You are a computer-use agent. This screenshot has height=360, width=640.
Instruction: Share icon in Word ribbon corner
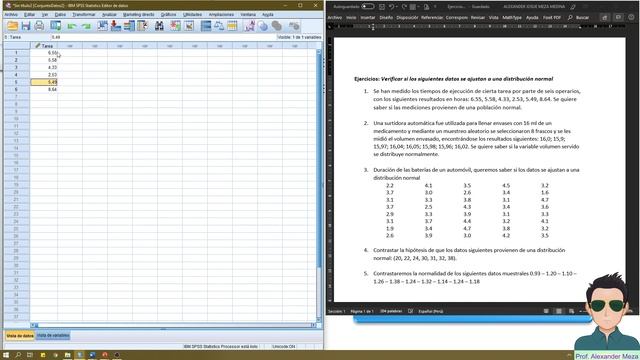[604, 18]
